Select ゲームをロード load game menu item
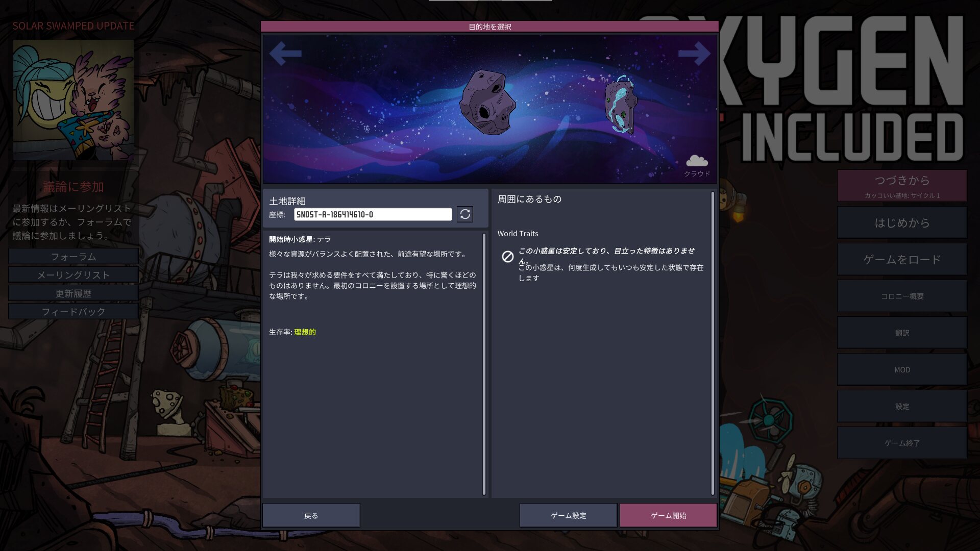This screenshot has width=980, height=551. (x=902, y=260)
